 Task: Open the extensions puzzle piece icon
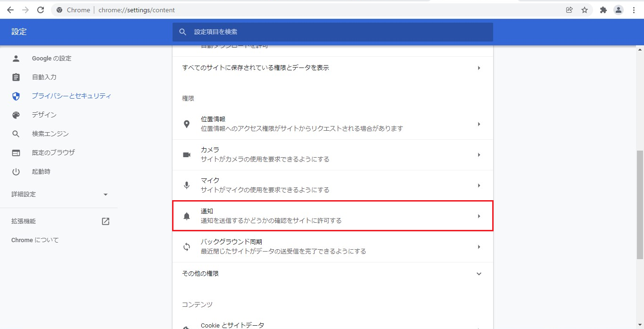[603, 10]
